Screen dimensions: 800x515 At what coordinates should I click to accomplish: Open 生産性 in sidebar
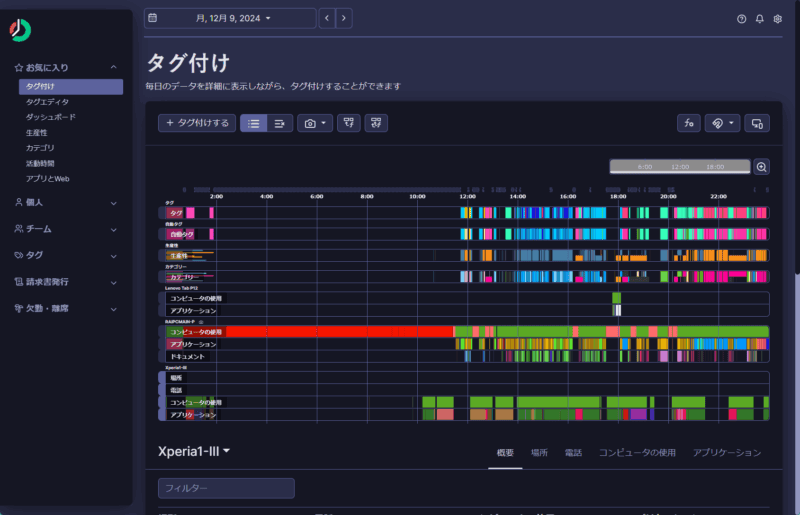(37, 133)
